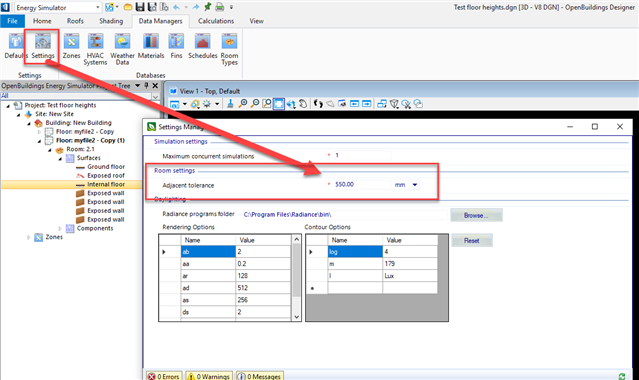Open the Adjacent tolerance units dropdown
Screen dimensions: 639x380
414,185
